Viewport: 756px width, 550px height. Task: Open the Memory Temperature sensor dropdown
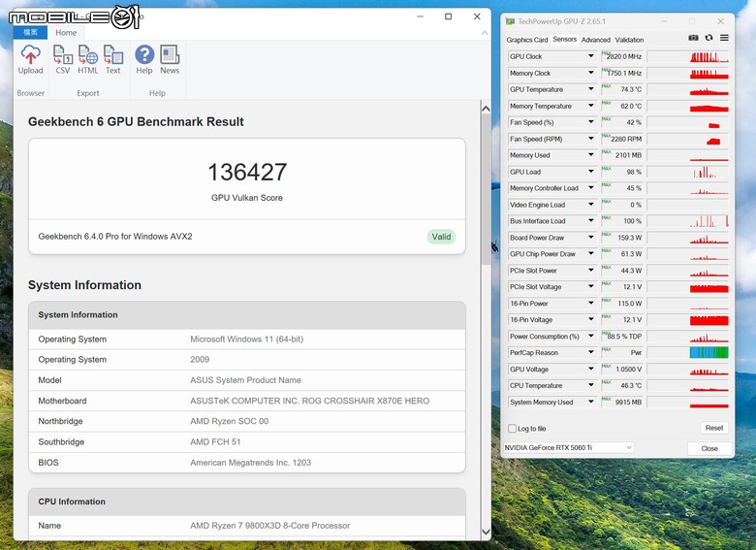pyautogui.click(x=590, y=106)
